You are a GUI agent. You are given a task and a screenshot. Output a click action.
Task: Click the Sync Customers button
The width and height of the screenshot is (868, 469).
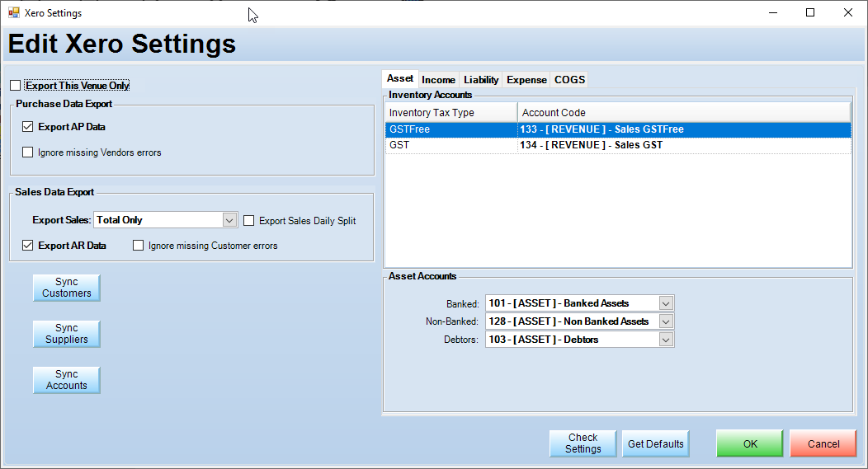click(x=67, y=288)
